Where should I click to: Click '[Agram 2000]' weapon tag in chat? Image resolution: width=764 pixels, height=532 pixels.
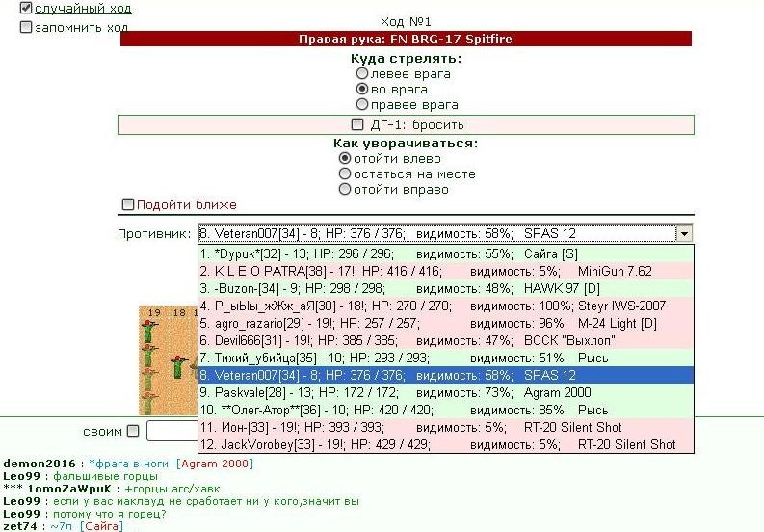215,464
